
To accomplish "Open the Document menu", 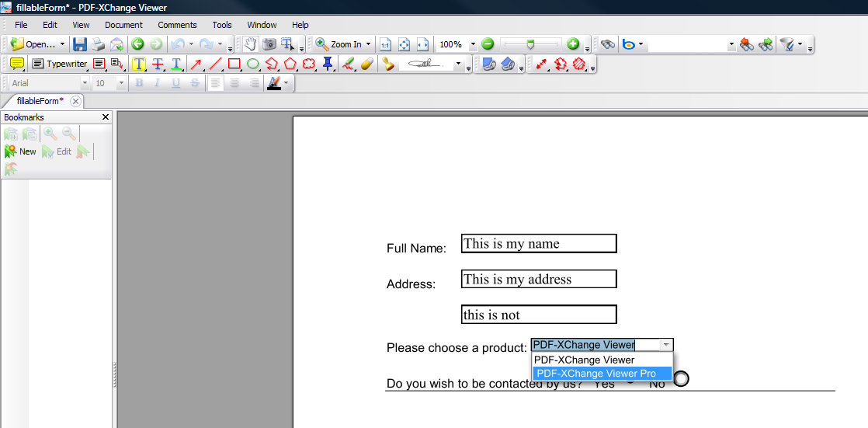I will coord(123,25).
